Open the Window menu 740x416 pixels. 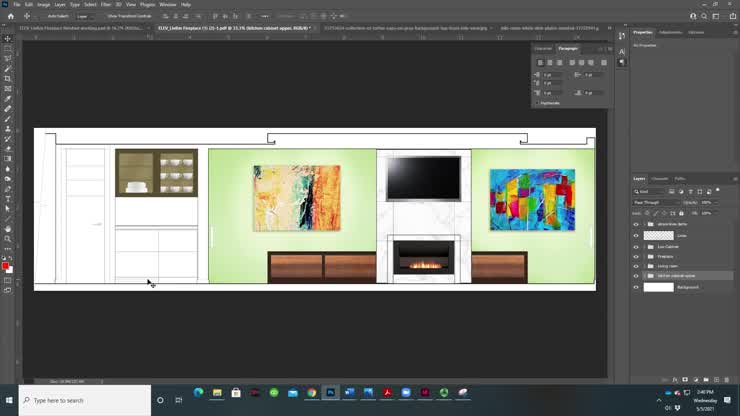[x=168, y=5]
